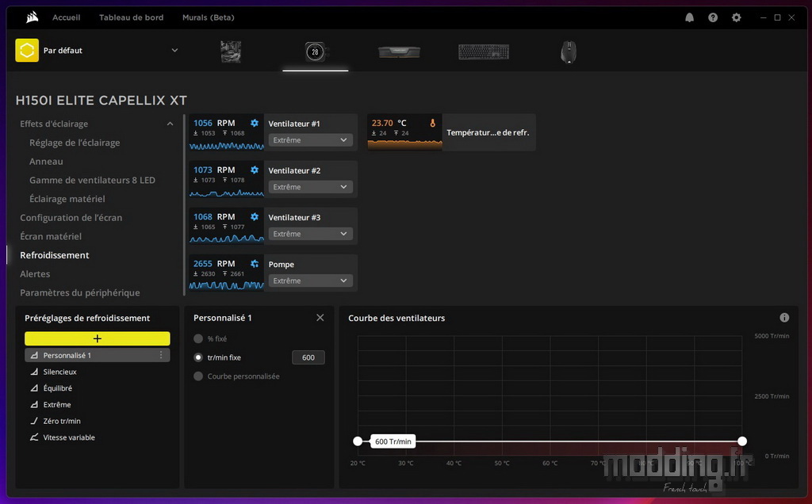Close the Personnalisé 1 panel
Screen dimensions: 812x504
coord(320,318)
